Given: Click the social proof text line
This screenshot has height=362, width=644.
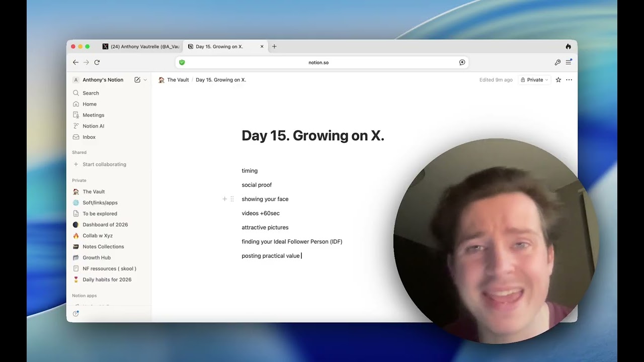Looking at the screenshot, I should point(257,185).
